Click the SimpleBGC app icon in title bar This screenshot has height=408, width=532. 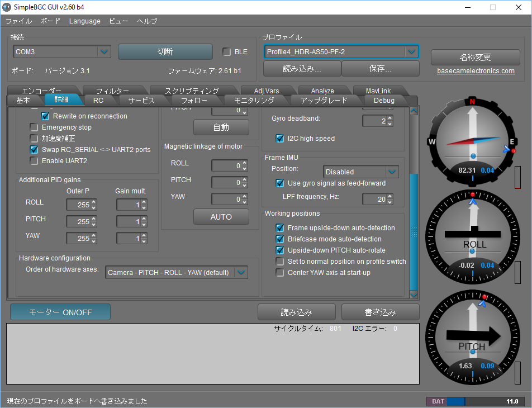(x=7, y=7)
